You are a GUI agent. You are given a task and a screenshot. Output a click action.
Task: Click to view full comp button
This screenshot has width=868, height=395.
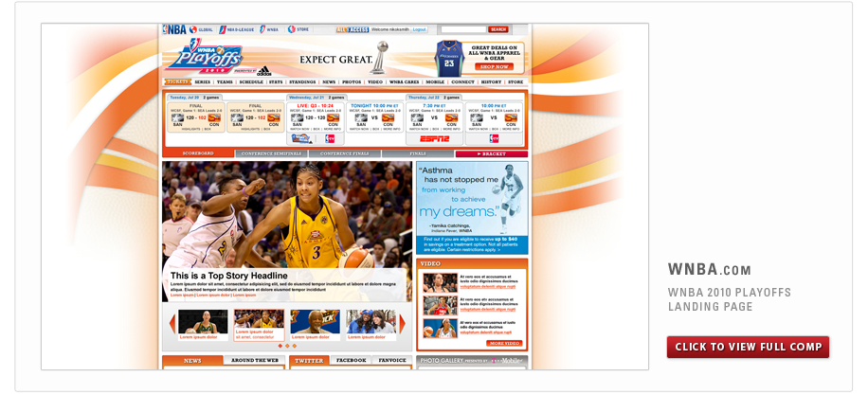click(x=748, y=347)
